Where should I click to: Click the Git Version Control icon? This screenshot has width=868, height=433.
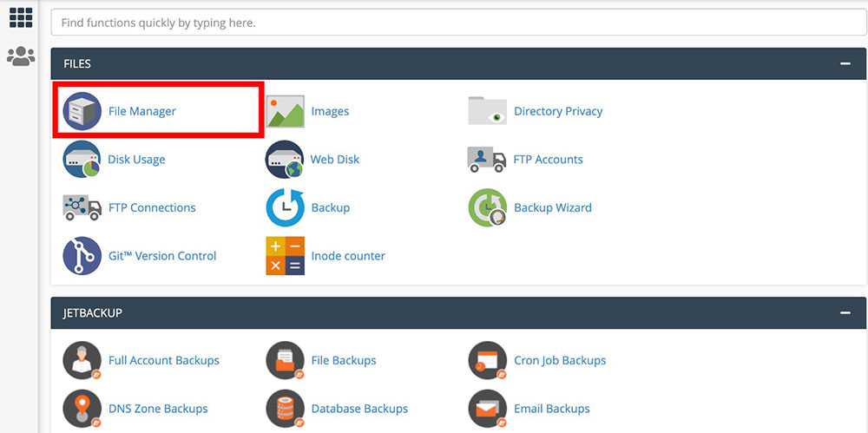(82, 256)
